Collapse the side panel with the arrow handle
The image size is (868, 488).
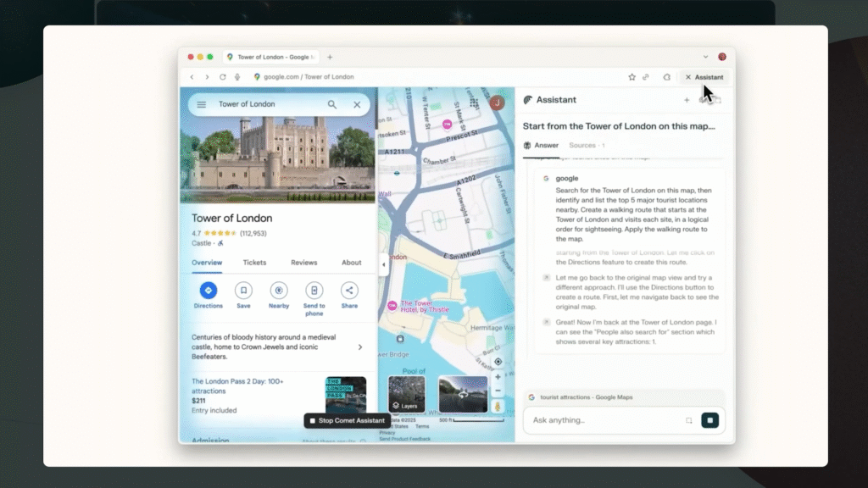tap(383, 264)
